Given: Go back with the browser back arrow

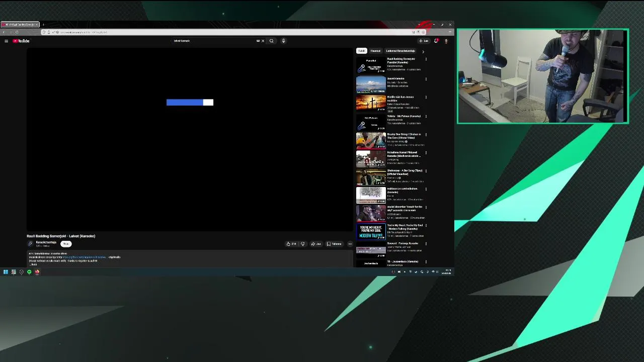Looking at the screenshot, I should pos(4,32).
